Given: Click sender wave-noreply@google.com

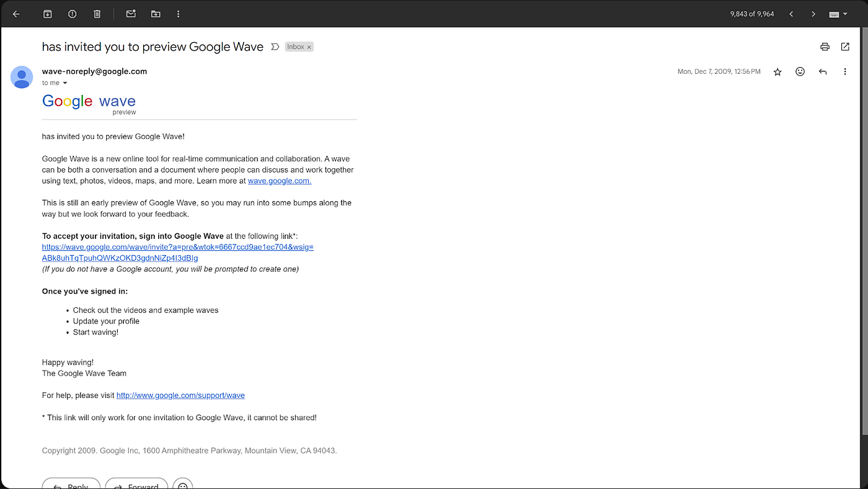Looking at the screenshot, I should (x=94, y=71).
